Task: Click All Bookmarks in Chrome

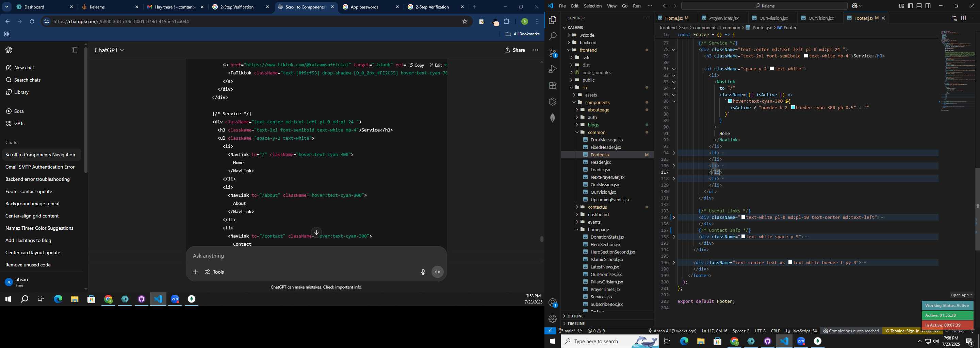Action: click(522, 34)
